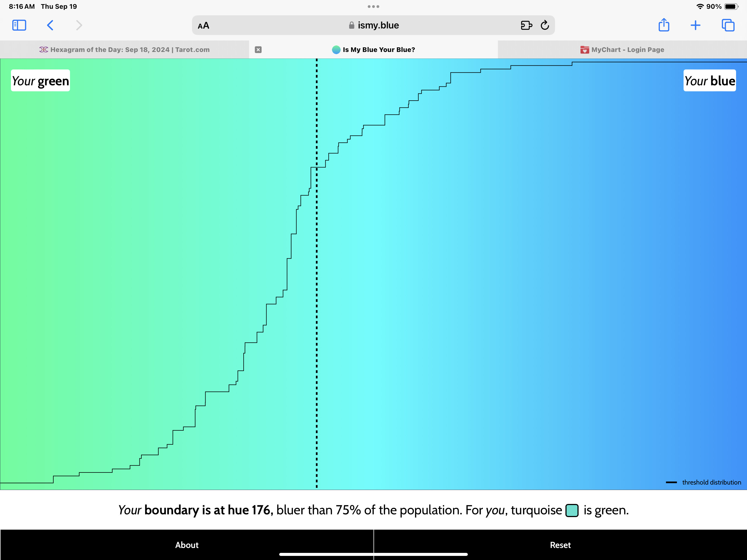Reload the ismy.blue page
The image size is (747, 560).
click(x=545, y=25)
